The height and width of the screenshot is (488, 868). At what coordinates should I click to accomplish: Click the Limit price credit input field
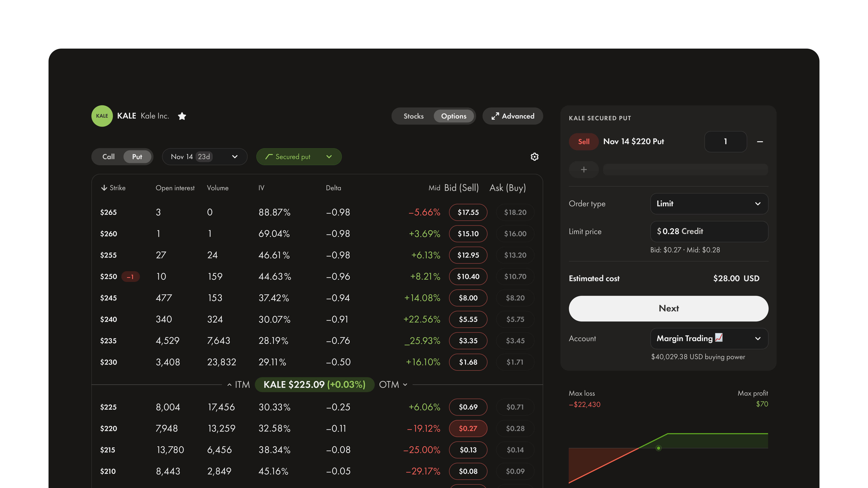point(709,231)
